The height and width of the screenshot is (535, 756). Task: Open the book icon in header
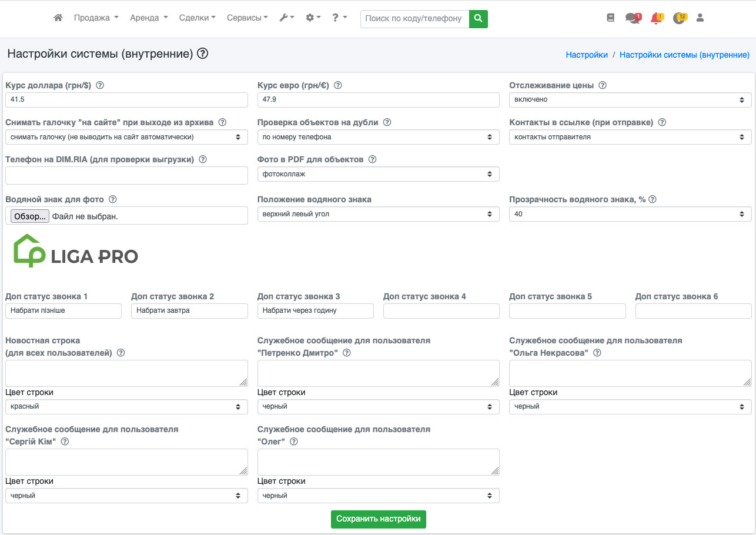click(610, 18)
